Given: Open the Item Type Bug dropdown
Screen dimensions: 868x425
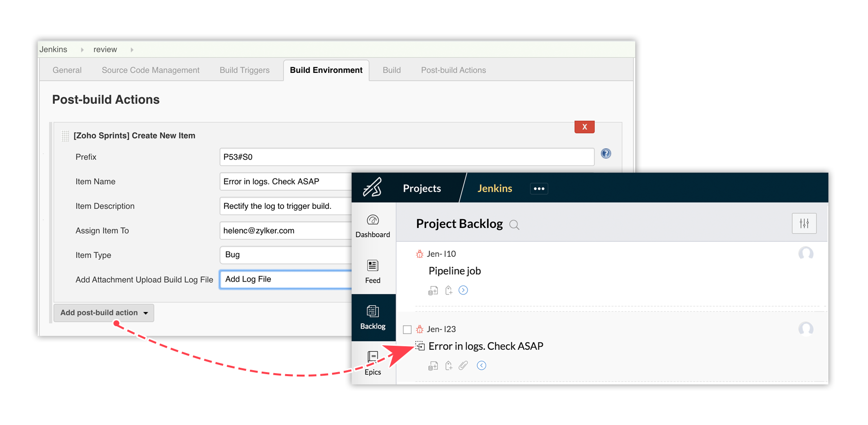Looking at the screenshot, I should point(286,255).
